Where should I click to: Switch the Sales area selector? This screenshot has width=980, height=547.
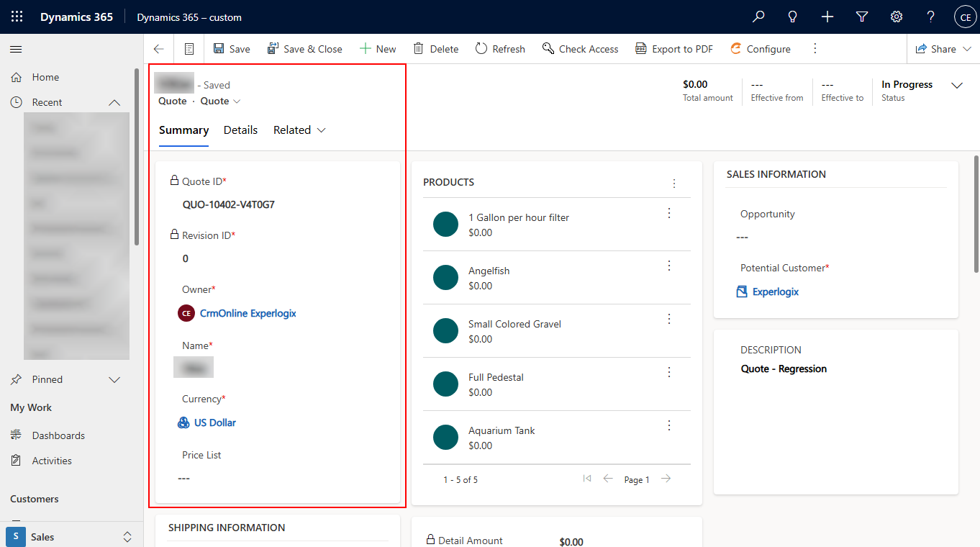point(72,537)
